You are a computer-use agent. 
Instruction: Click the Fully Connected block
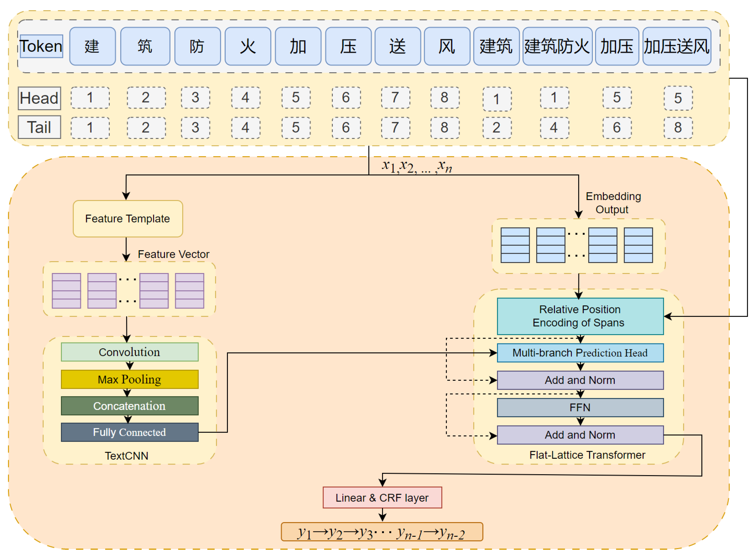(130, 432)
